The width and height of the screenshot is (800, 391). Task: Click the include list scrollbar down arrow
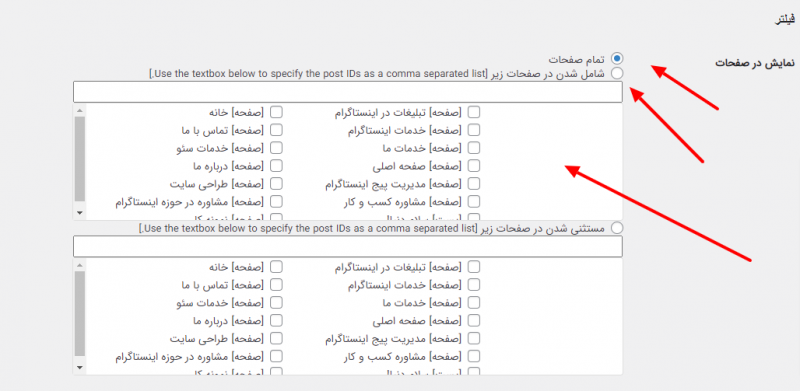tap(80, 212)
